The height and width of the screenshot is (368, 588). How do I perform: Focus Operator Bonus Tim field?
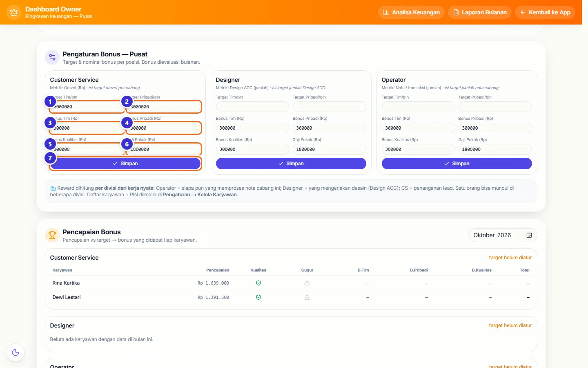point(418,128)
